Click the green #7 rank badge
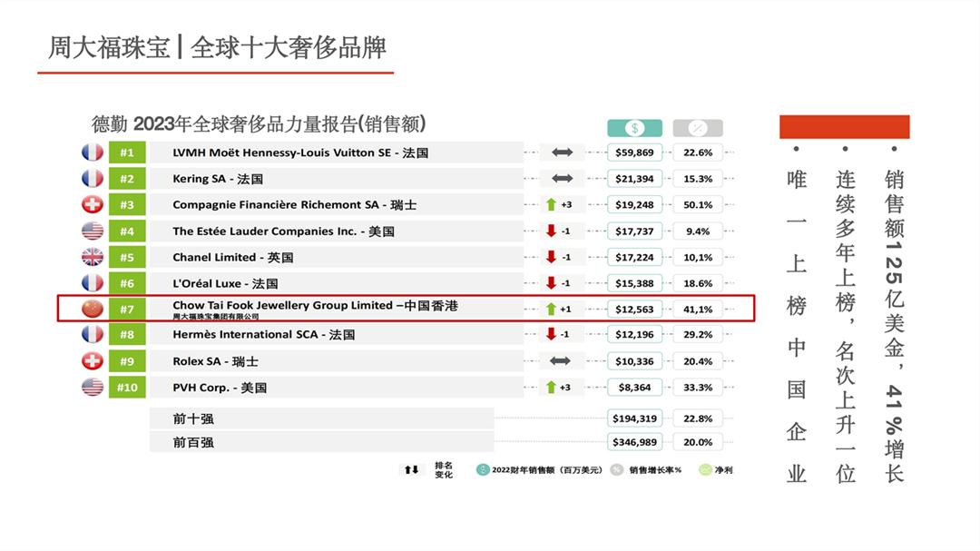 [x=127, y=309]
